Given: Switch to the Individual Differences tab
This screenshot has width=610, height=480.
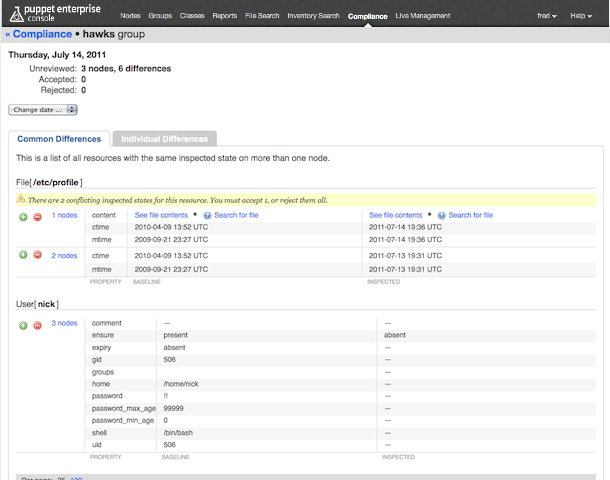Looking at the screenshot, I should click(x=164, y=139).
